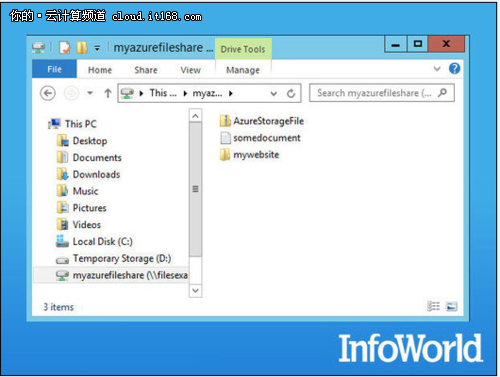This screenshot has width=500, height=377.
Task: Expand the chevron between 'This ...' and 'myaz...'
Action: tap(185, 93)
